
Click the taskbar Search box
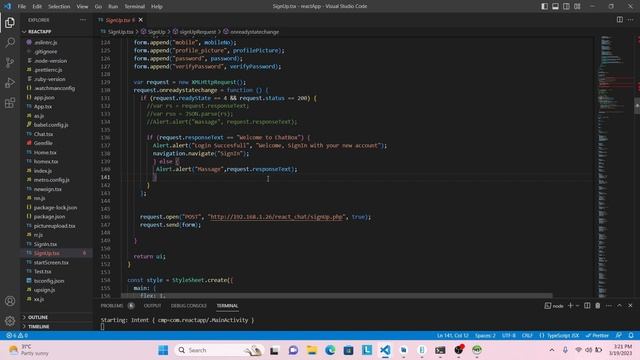[x=218, y=350]
